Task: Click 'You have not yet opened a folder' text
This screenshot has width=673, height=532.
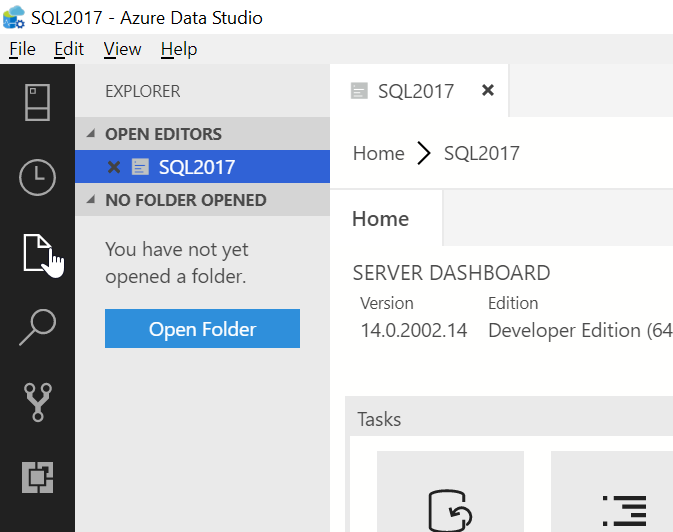Action: click(177, 263)
